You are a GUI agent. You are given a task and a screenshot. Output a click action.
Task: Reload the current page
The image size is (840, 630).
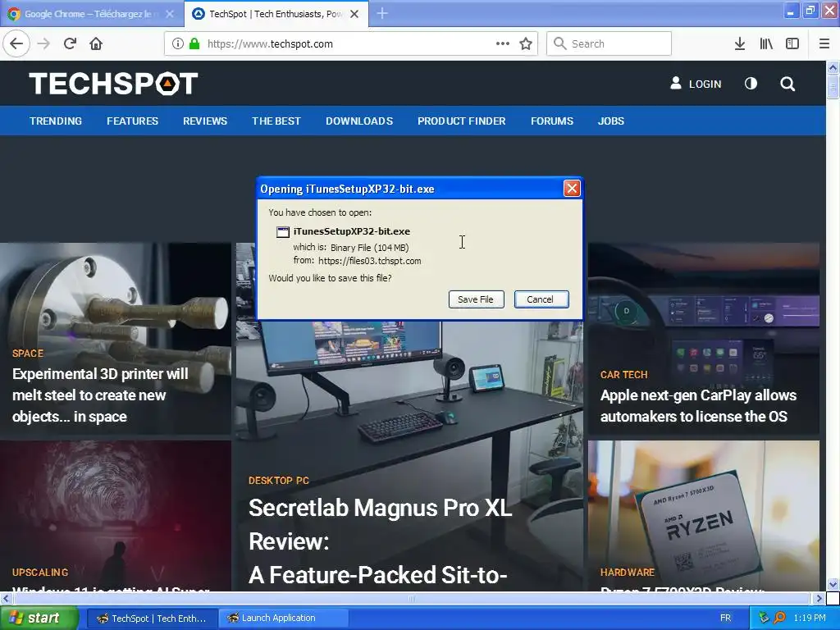pyautogui.click(x=71, y=43)
